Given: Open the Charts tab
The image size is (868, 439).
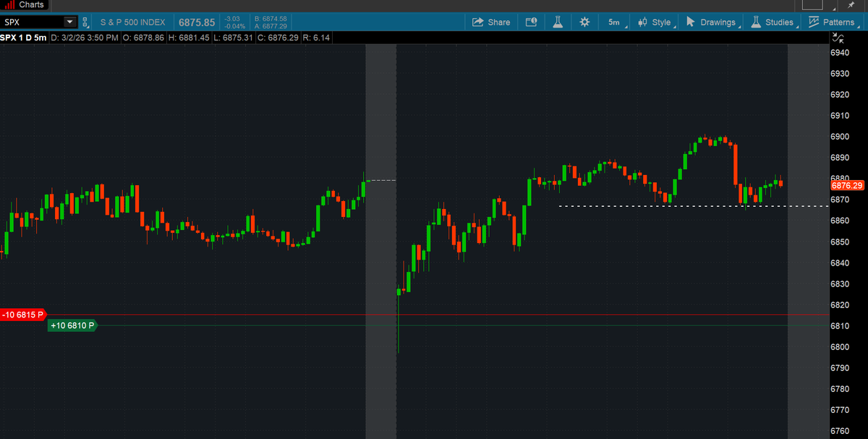Looking at the screenshot, I should click(25, 4).
